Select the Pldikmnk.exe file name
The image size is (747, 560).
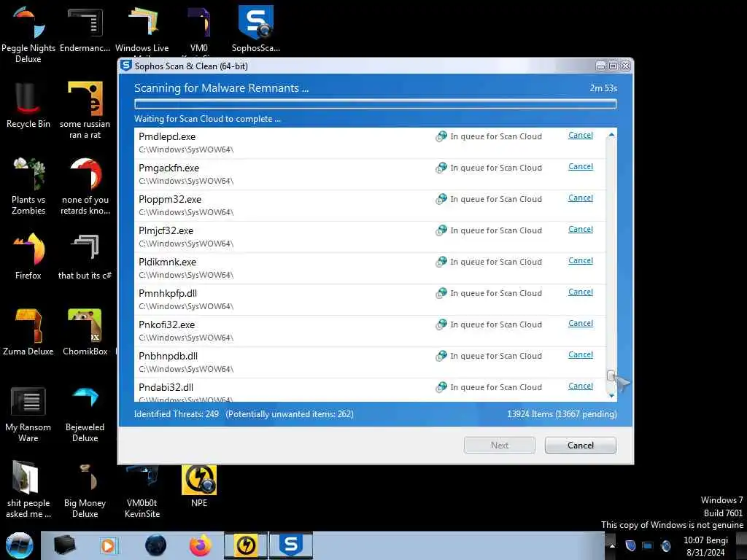pyautogui.click(x=167, y=262)
